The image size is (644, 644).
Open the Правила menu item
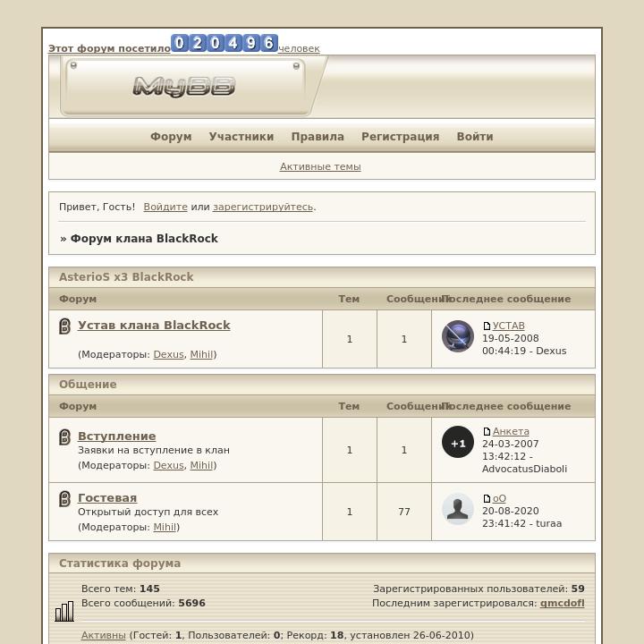318,136
